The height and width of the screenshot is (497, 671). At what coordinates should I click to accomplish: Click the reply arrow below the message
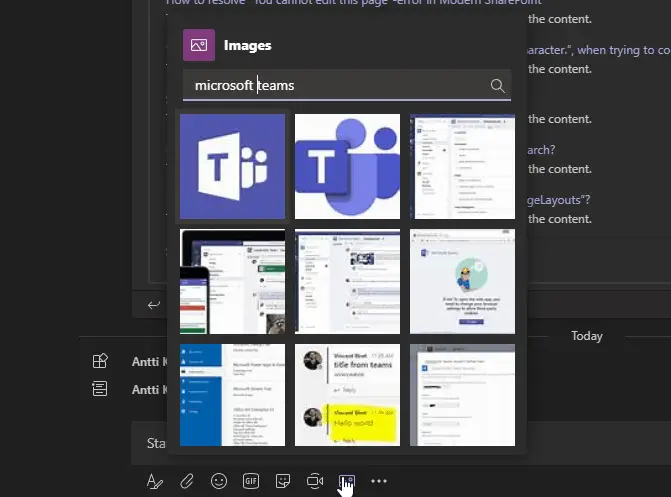[x=154, y=305]
